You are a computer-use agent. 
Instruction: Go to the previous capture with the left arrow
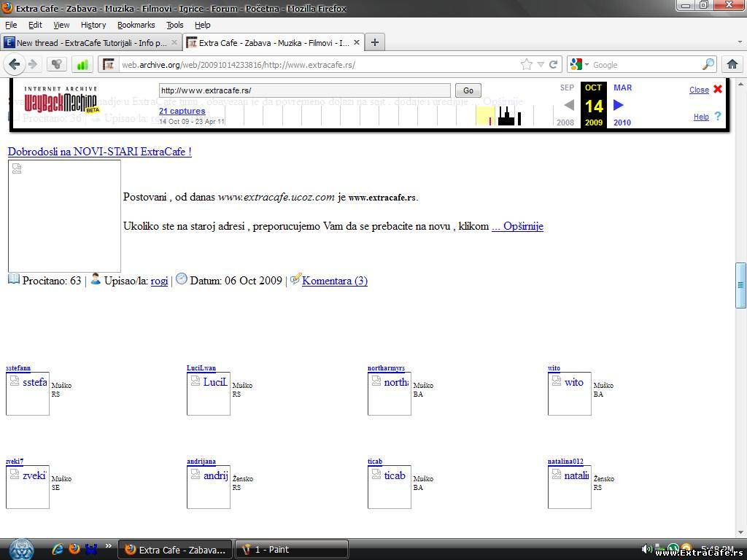[569, 105]
